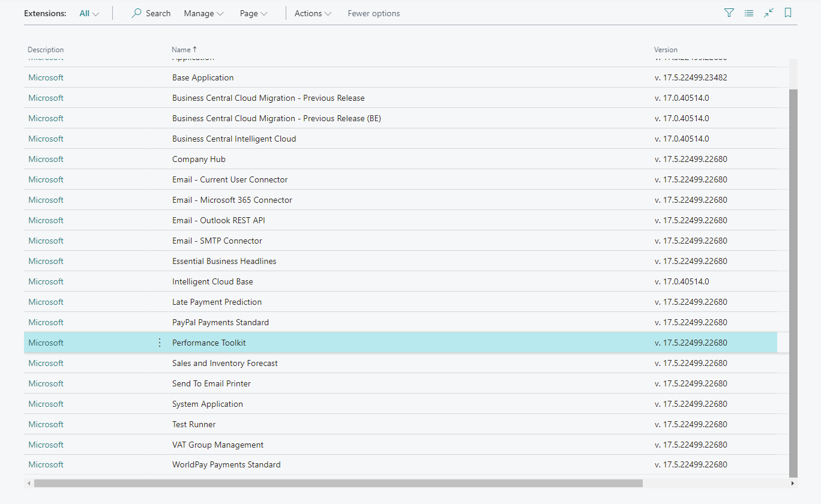Screen dimensions: 821x504
Task: Select the Test Runner extension
Action: [x=194, y=424]
